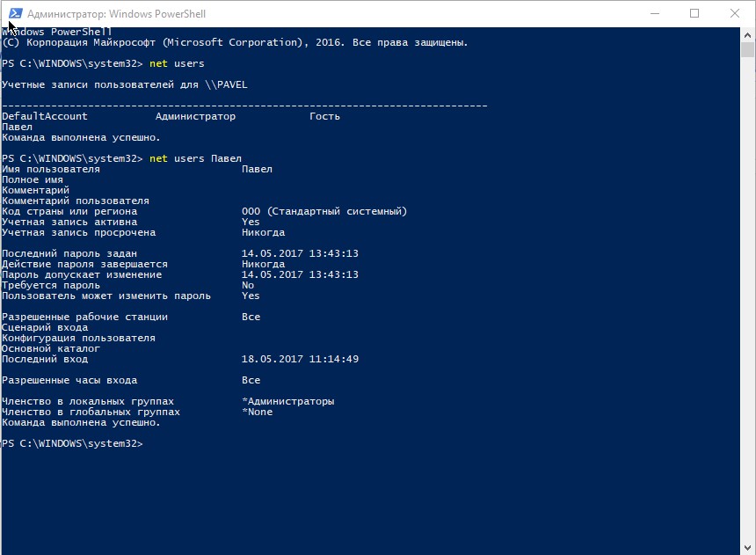This screenshot has height=555, width=756.
Task: Click the last logon date 18.05.2017 11:14:49
Action: pyautogui.click(x=300, y=359)
